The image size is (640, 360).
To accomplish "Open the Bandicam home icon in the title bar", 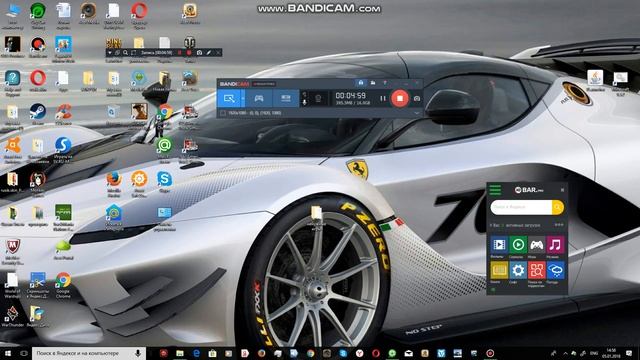I will click(361, 83).
